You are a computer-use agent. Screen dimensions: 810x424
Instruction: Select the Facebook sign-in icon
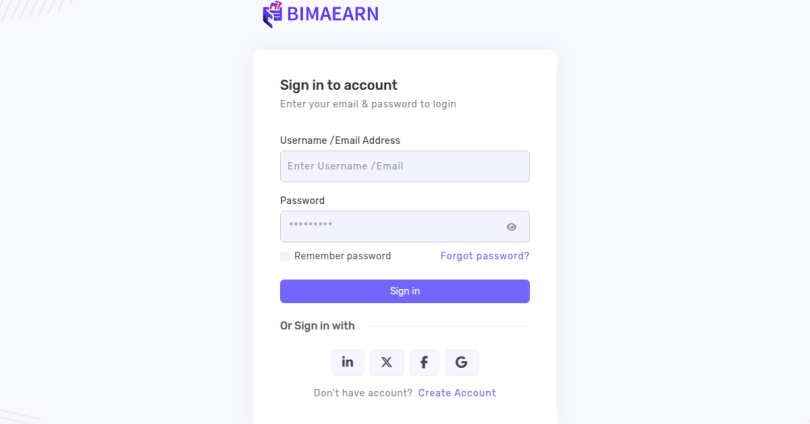(424, 362)
